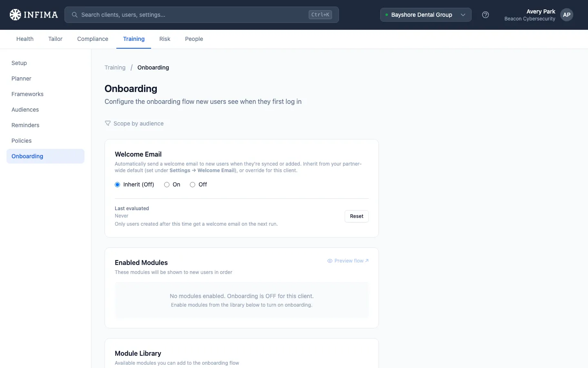Image resolution: width=588 pixels, height=368 pixels.
Task: Select Onboarding in the sidebar
Action: (x=45, y=156)
